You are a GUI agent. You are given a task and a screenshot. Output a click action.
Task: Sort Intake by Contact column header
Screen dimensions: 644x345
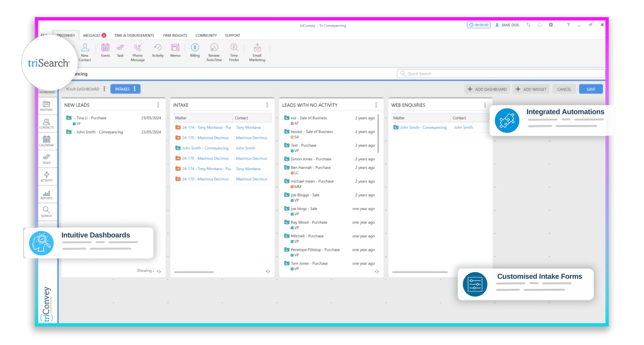(x=252, y=118)
